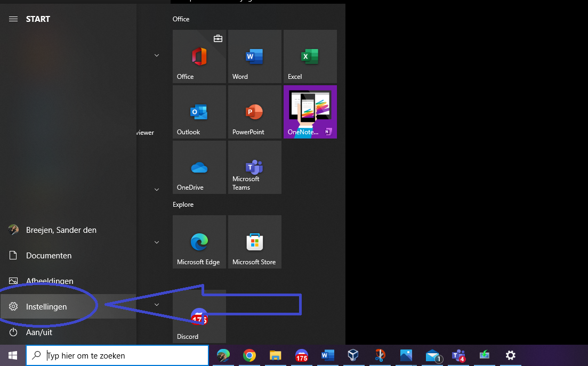Select the Explore group header
The image size is (588, 366).
183,205
